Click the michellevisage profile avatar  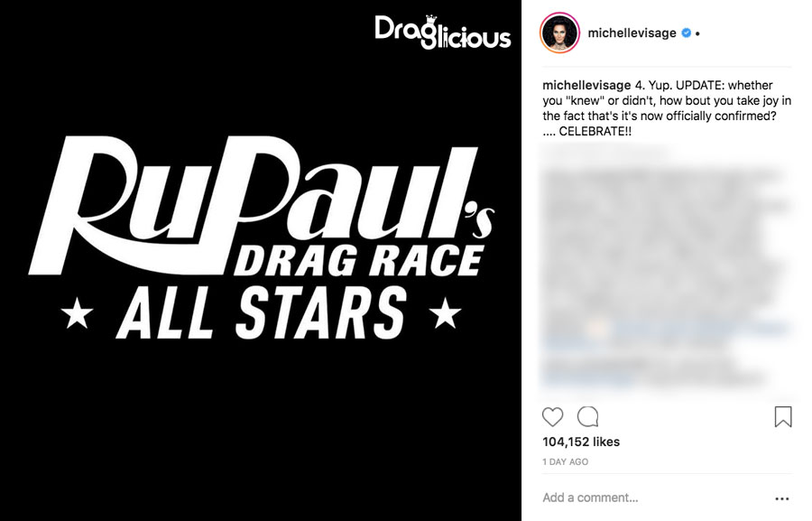[559, 33]
